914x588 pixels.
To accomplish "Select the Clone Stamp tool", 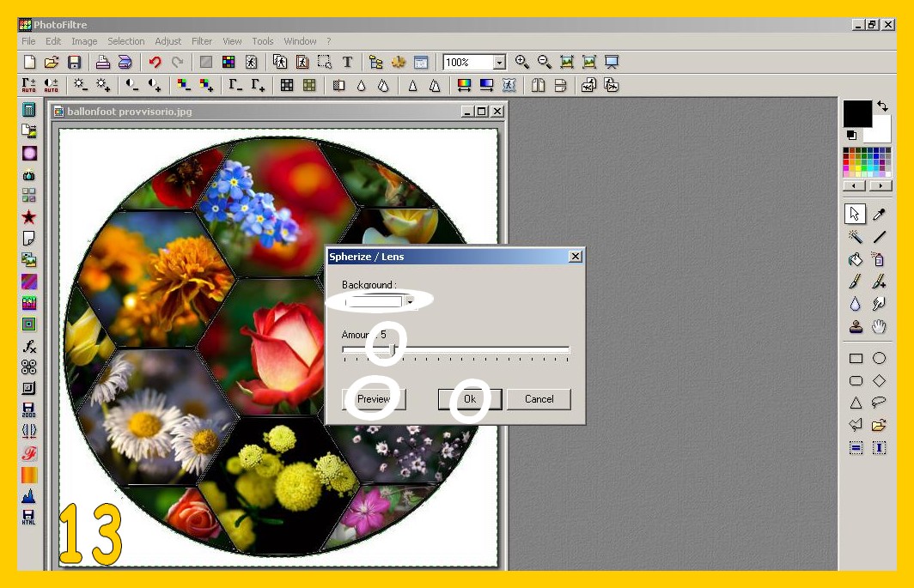I will [x=856, y=326].
